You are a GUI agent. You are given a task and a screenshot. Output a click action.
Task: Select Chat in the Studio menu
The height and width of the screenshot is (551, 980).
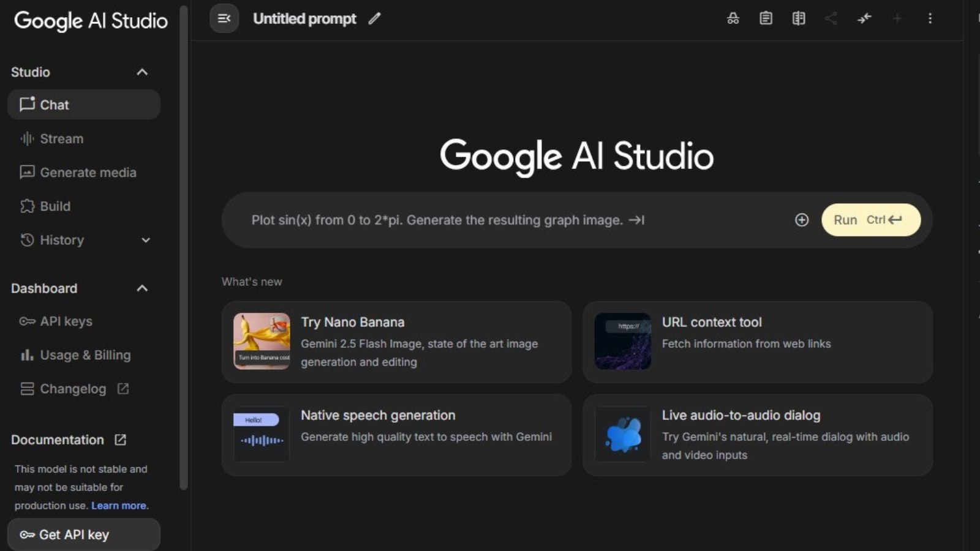pyautogui.click(x=55, y=105)
